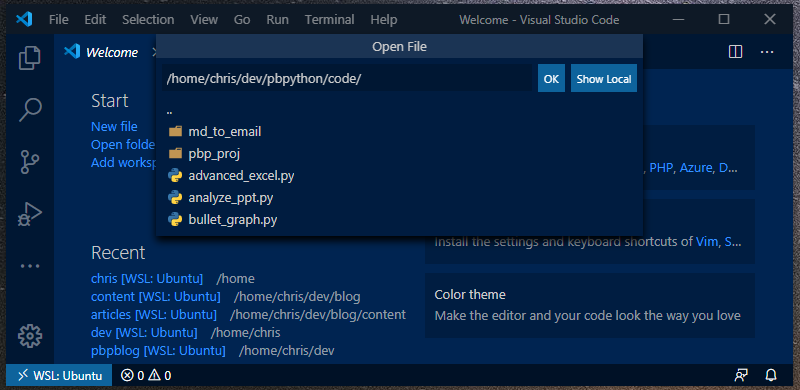Click the Python icon beside analyze_ppt.py
Image resolution: width=800 pixels, height=390 pixels.
pyautogui.click(x=175, y=198)
